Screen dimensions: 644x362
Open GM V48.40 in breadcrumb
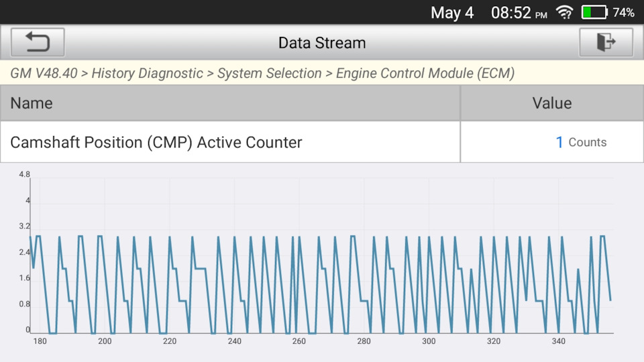point(44,74)
